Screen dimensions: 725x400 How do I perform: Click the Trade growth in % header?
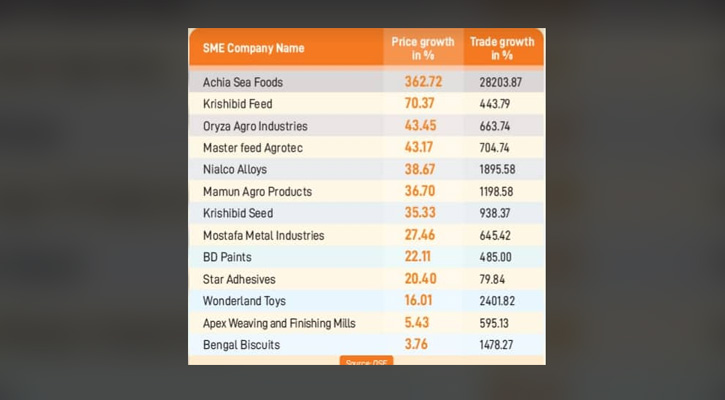point(503,48)
